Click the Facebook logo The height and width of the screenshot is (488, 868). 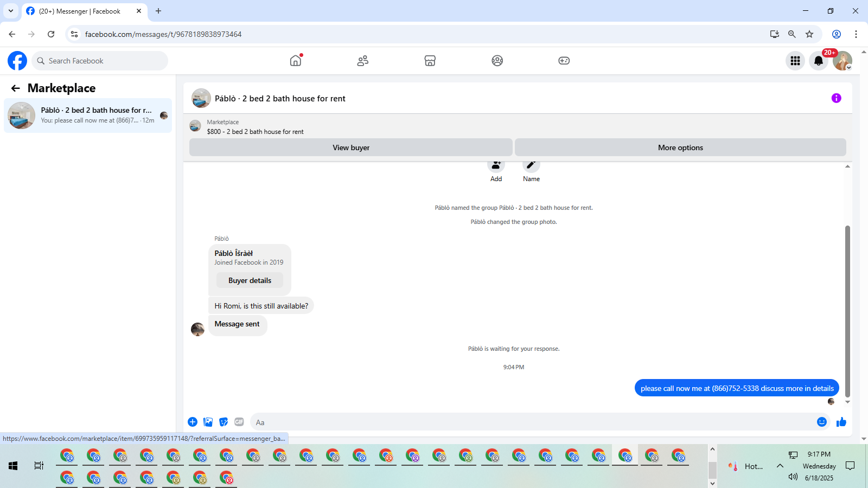click(17, 61)
